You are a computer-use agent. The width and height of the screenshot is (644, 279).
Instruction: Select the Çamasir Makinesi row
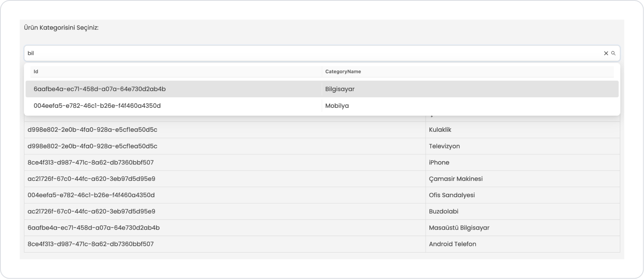pyautogui.click(x=456, y=179)
